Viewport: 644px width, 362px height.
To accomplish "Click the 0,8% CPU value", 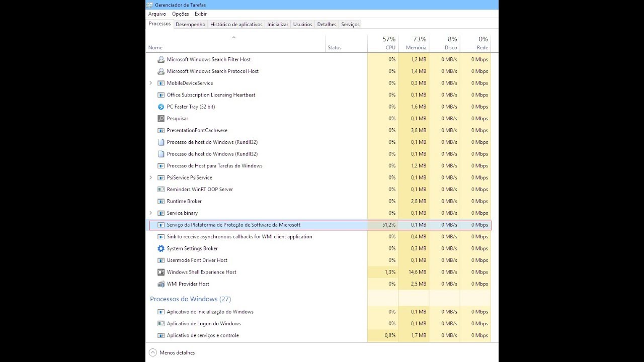I will point(390,335).
